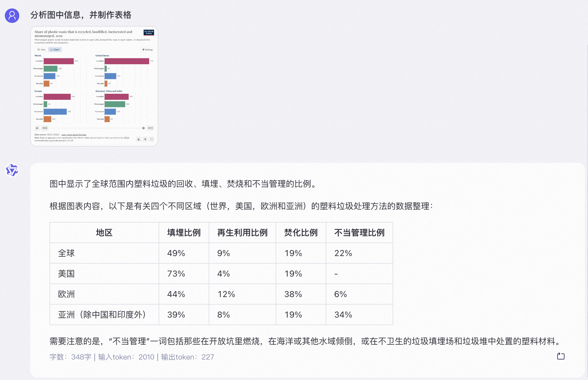Click the 填埋比例 column header
The height and width of the screenshot is (380, 588).
coord(184,233)
